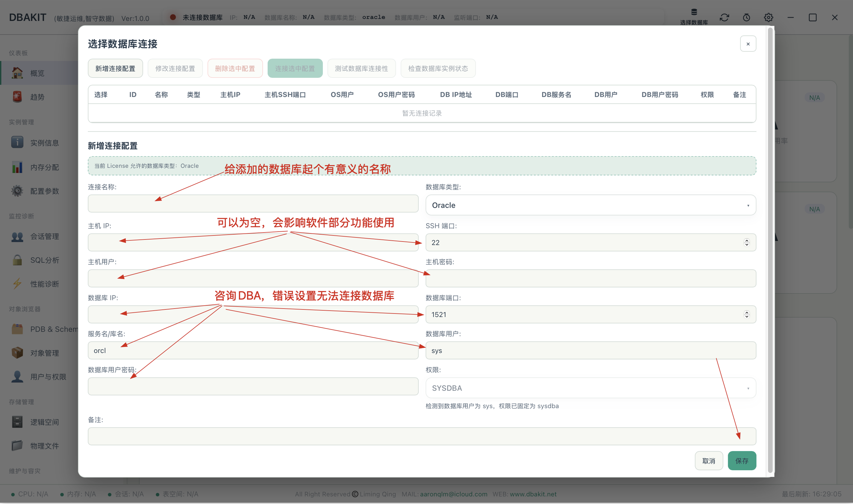Click the refresh icon in title bar
This screenshot has height=504, width=853.
tap(724, 17)
